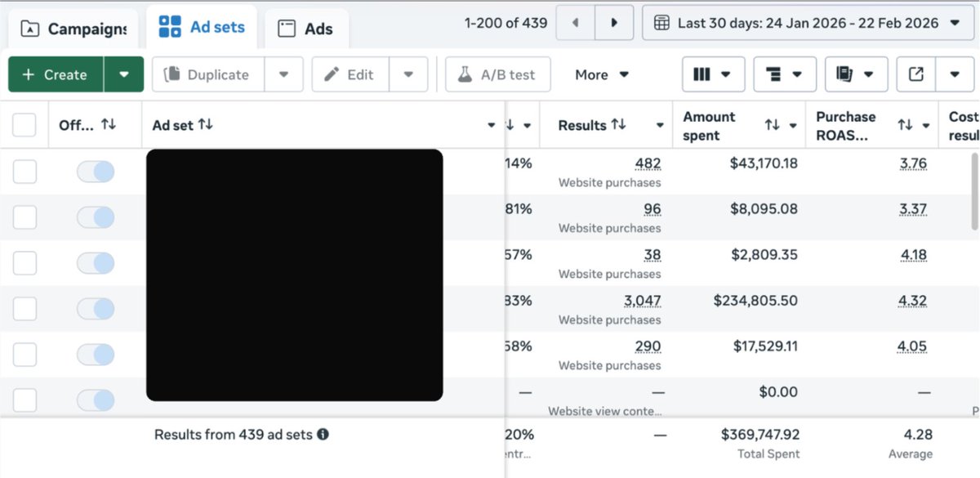Toggle off the ad set with 38 results
Viewport: 980px width, 478px height.
pos(96,263)
